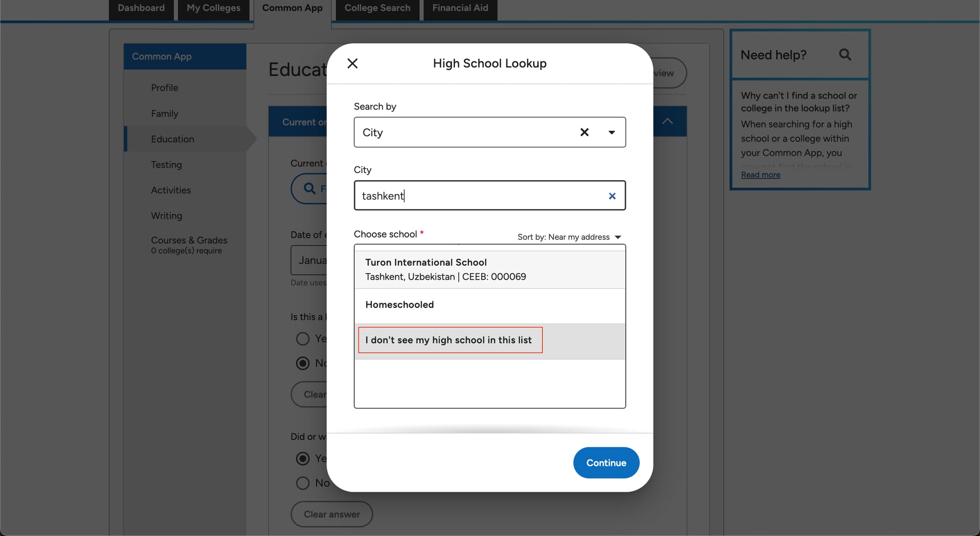Screen dimensions: 980x536
Task: Switch to the College Search tab
Action: (377, 7)
